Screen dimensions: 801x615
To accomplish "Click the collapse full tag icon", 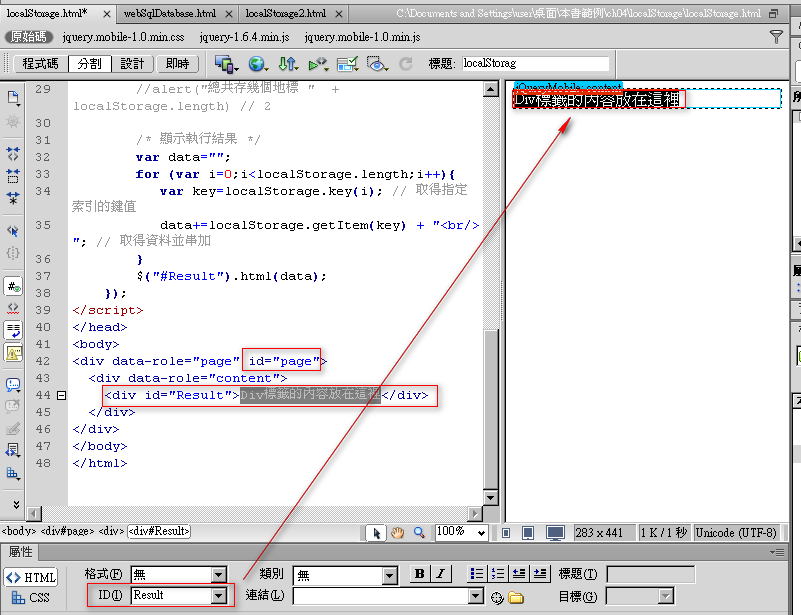I will pos(13,153).
